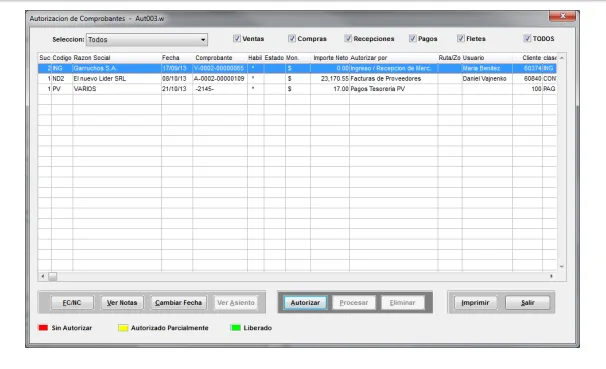
Task: Click the horizontal scrollbar thumb
Action: click(x=53, y=276)
